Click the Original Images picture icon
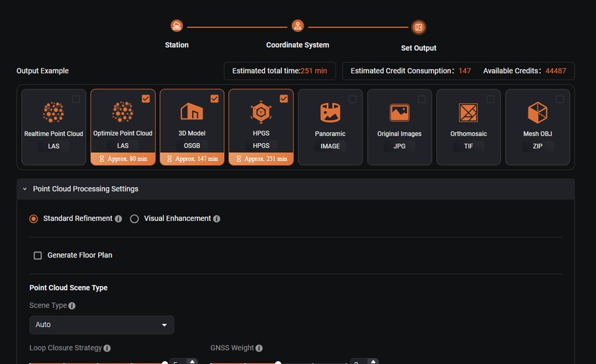The image size is (596, 364). click(x=400, y=113)
